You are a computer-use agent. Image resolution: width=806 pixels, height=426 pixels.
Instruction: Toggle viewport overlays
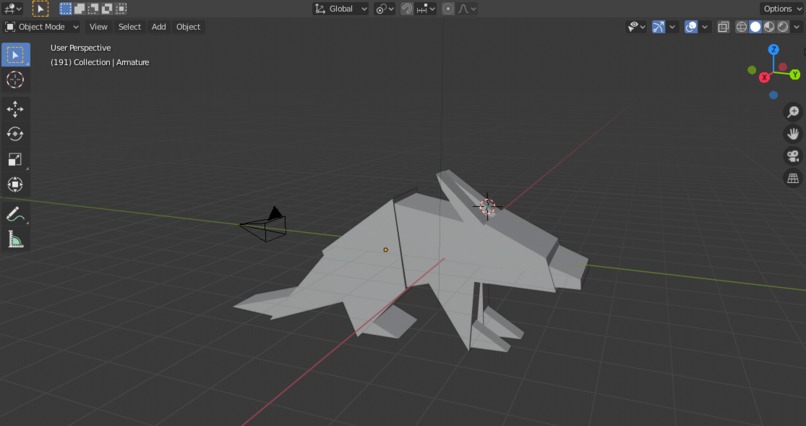691,27
